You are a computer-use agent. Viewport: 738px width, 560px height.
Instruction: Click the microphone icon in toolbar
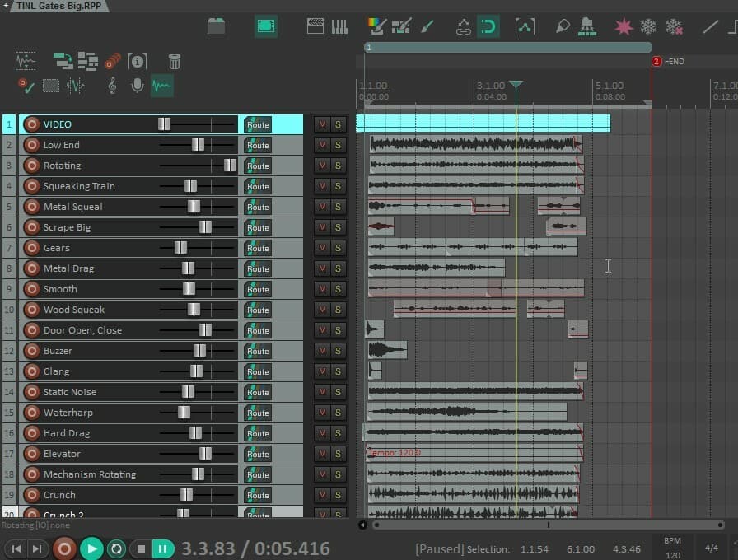pyautogui.click(x=137, y=86)
